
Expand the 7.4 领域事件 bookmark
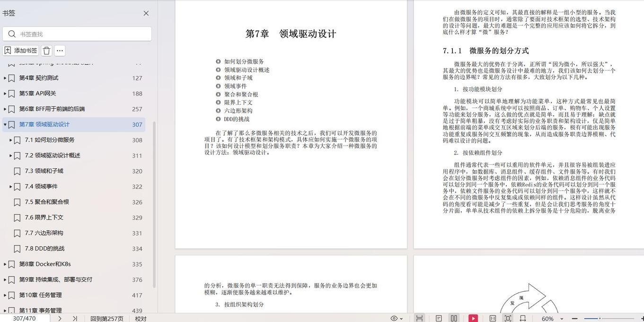click(x=11, y=187)
